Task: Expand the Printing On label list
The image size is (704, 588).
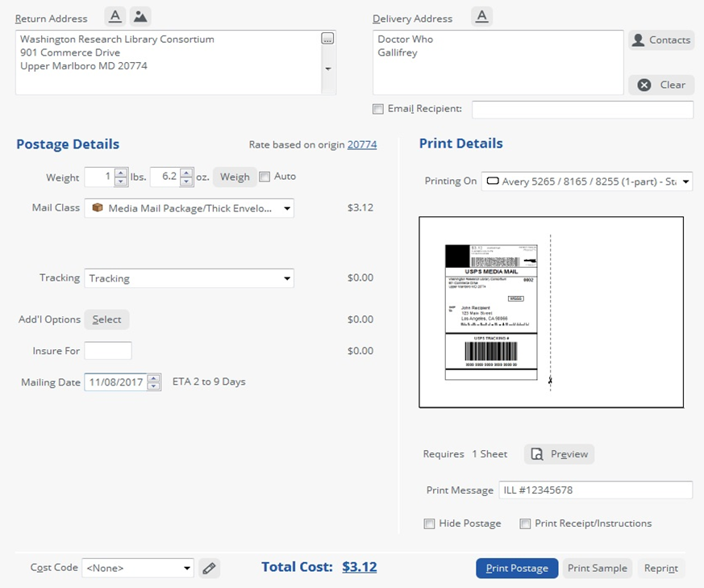Action: (x=587, y=181)
